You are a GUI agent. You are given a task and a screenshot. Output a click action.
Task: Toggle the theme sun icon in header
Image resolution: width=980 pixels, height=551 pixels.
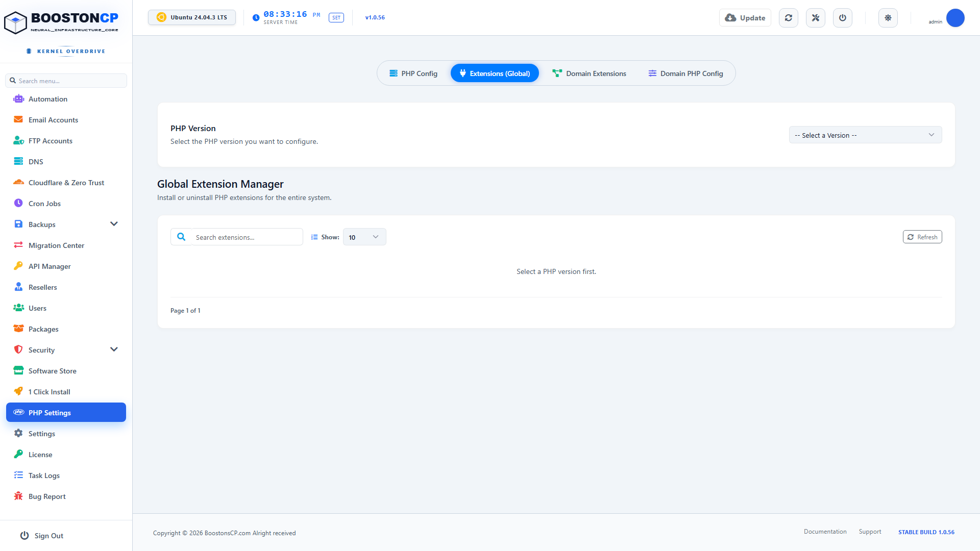(x=888, y=18)
